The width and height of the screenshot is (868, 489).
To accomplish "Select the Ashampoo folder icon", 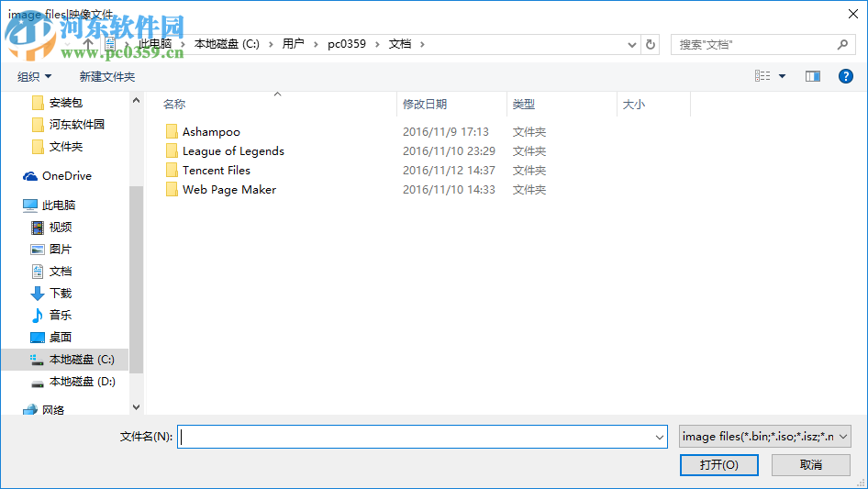I will point(172,132).
